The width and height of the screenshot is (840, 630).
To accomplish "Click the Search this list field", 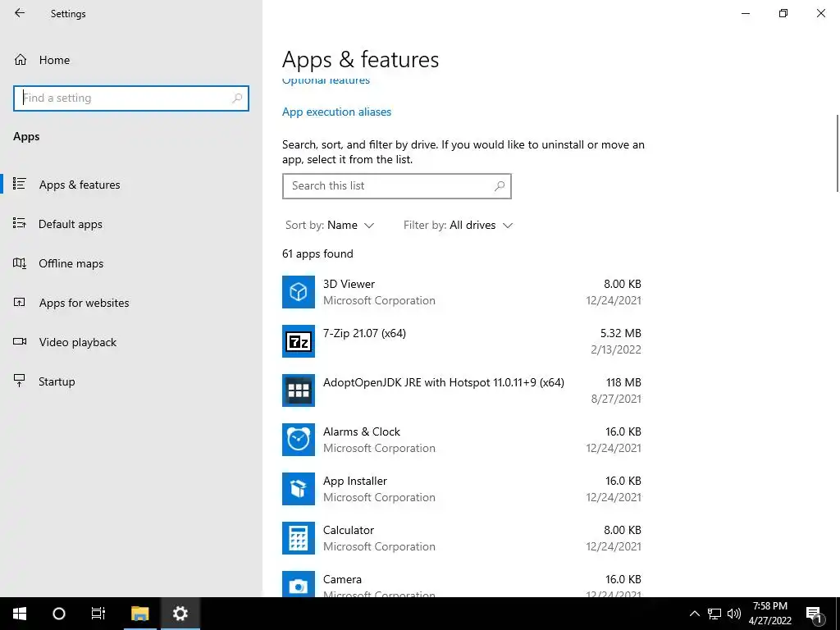I will point(396,186).
